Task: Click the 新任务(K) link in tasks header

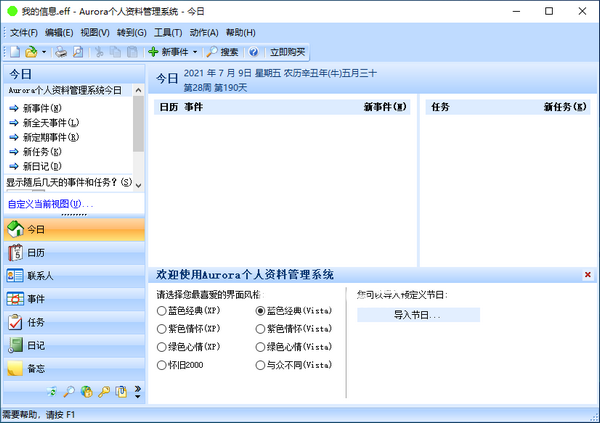Action: click(565, 107)
